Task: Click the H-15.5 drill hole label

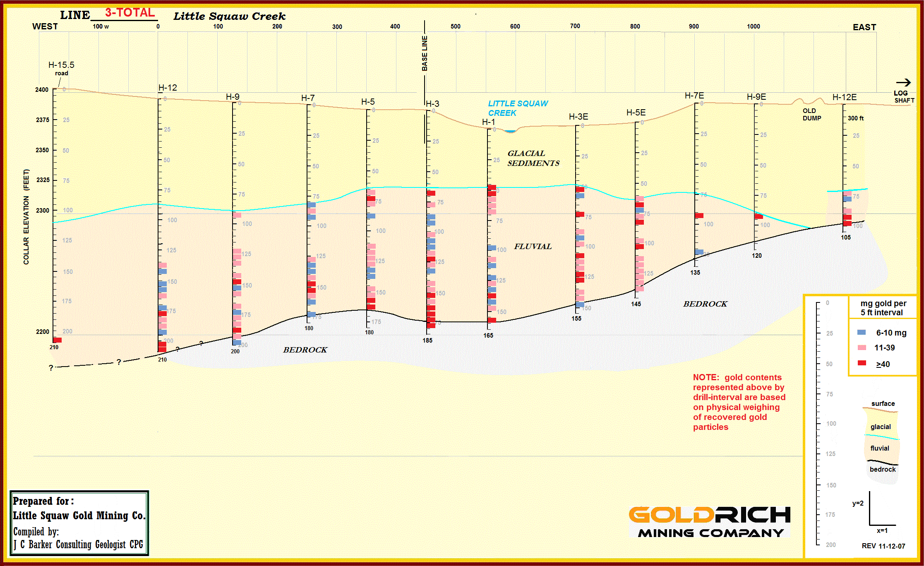Action: (61, 65)
